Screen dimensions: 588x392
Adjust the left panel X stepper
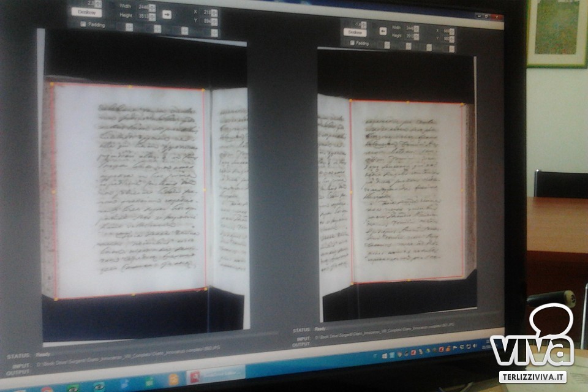pos(214,13)
